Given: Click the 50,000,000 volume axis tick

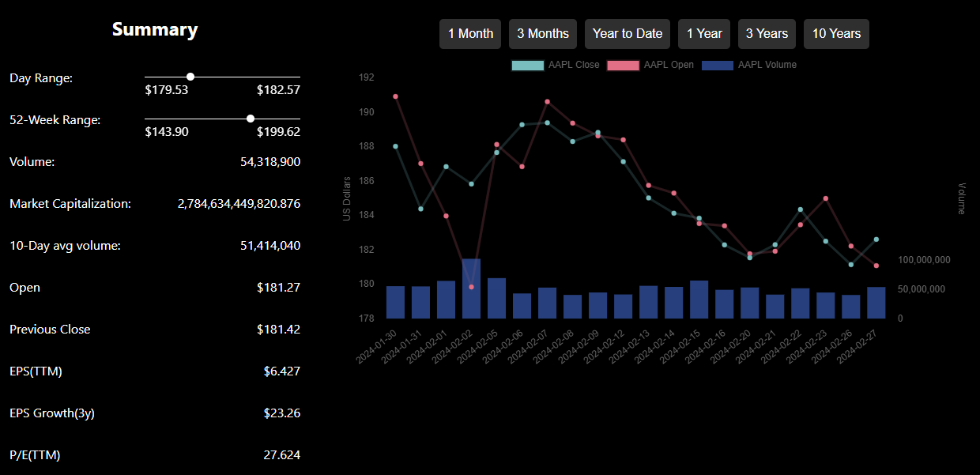Looking at the screenshot, I should [x=922, y=289].
